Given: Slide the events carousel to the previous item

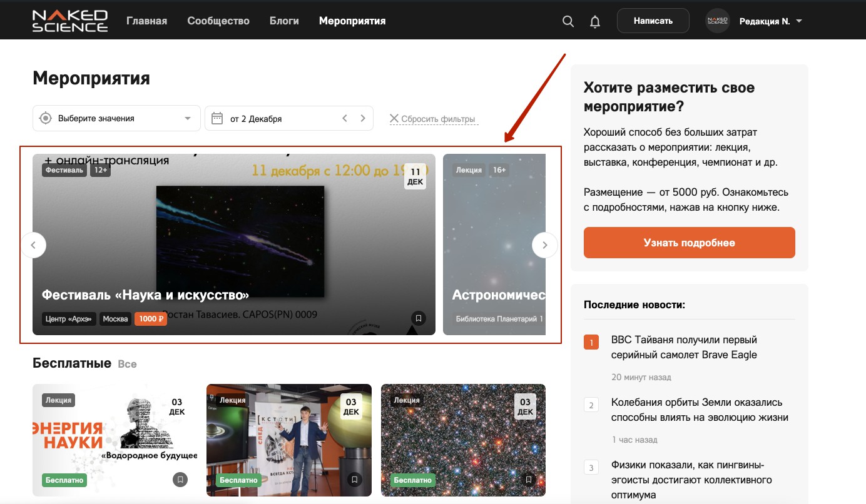Looking at the screenshot, I should tap(34, 245).
